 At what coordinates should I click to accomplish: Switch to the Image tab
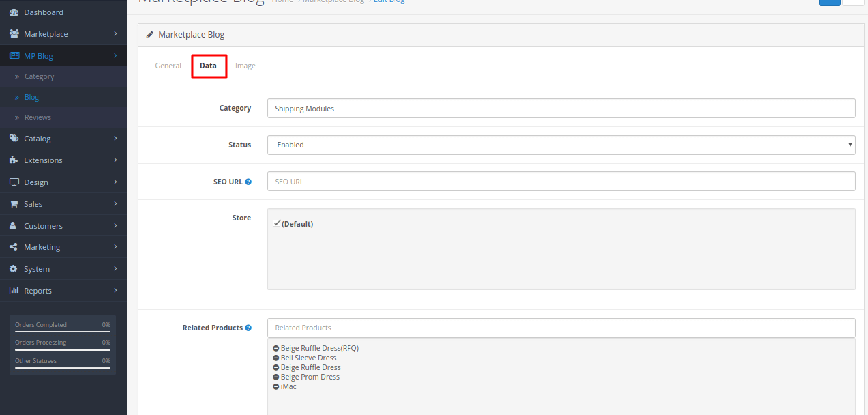245,66
